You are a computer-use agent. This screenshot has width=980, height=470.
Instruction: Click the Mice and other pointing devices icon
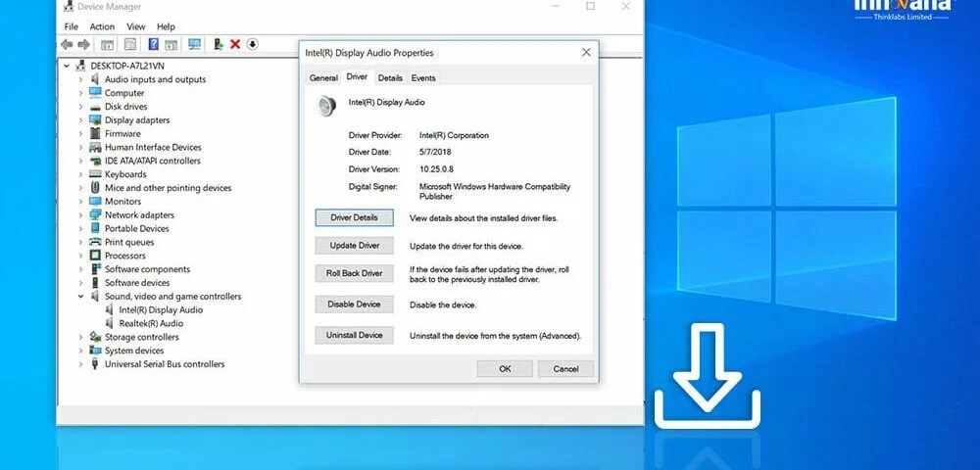(x=95, y=188)
